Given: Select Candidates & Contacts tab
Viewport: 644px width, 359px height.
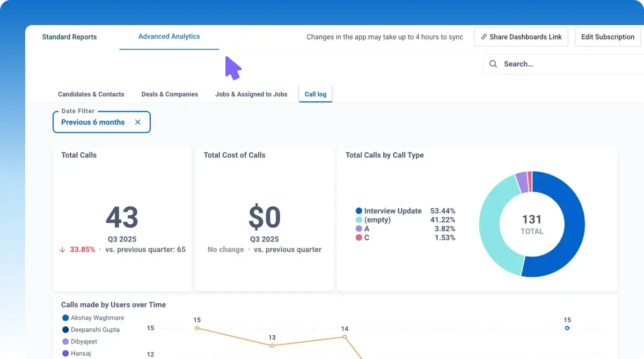Looking at the screenshot, I should [91, 94].
